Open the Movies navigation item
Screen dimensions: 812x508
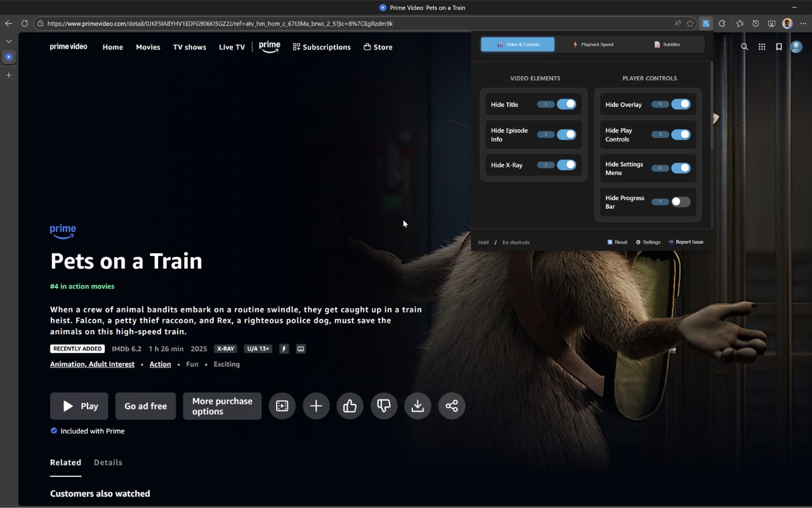coord(148,47)
